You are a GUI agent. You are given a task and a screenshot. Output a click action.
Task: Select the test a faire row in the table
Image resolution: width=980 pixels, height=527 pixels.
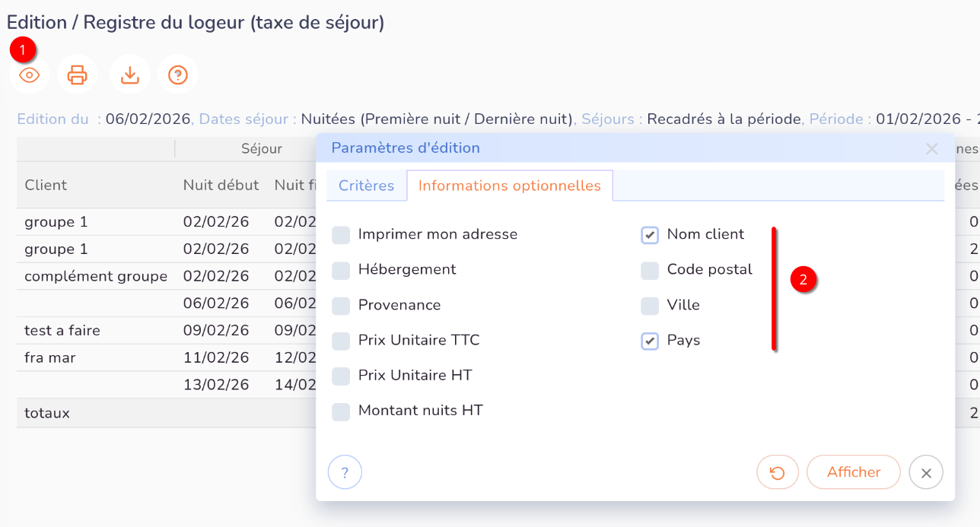point(50,330)
